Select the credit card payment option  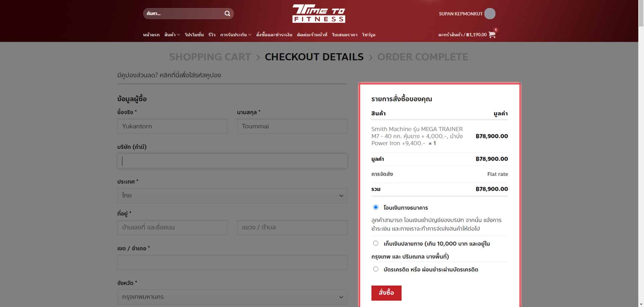click(376, 269)
